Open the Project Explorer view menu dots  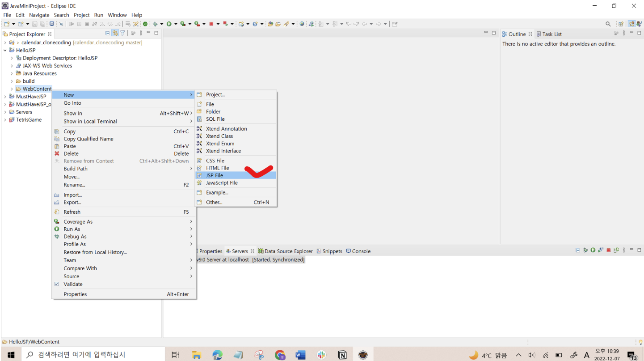(141, 33)
